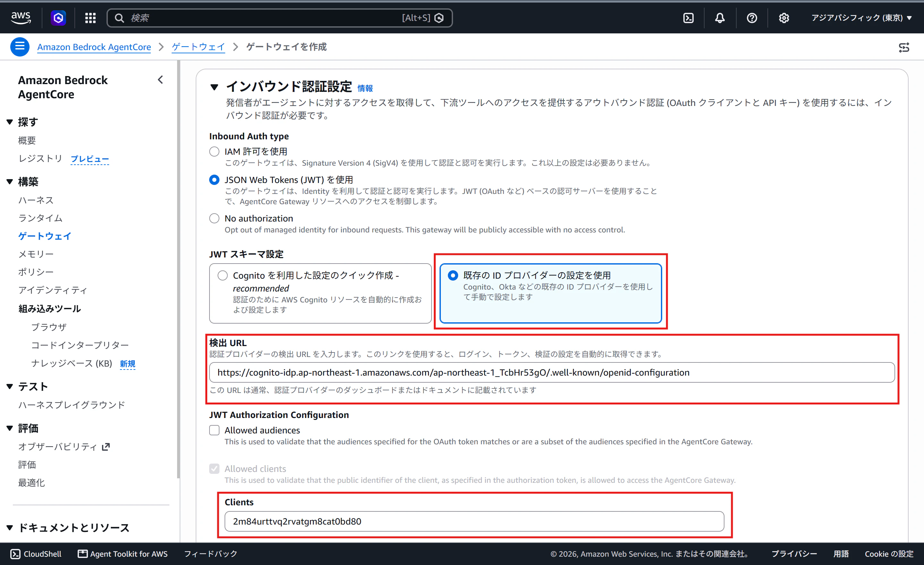Open the アジアパシフィック (東京) region dropdown
Viewport: 924px width, 565px height.
(861, 18)
